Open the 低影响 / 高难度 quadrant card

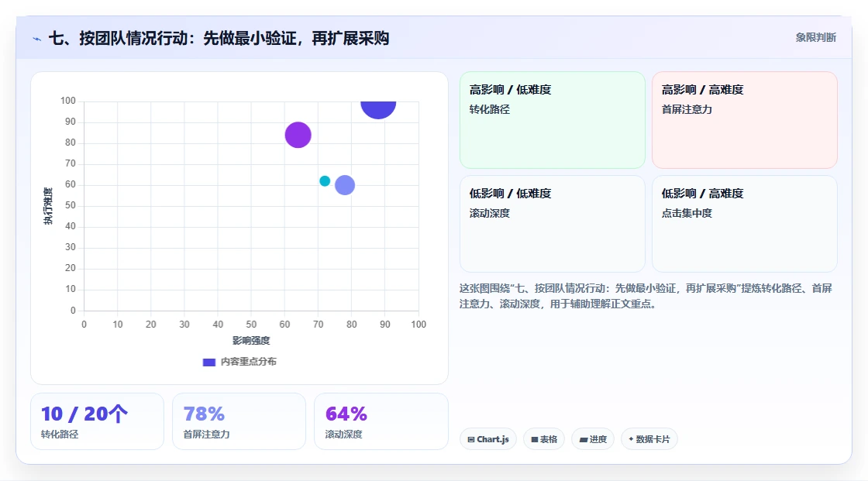(745, 224)
